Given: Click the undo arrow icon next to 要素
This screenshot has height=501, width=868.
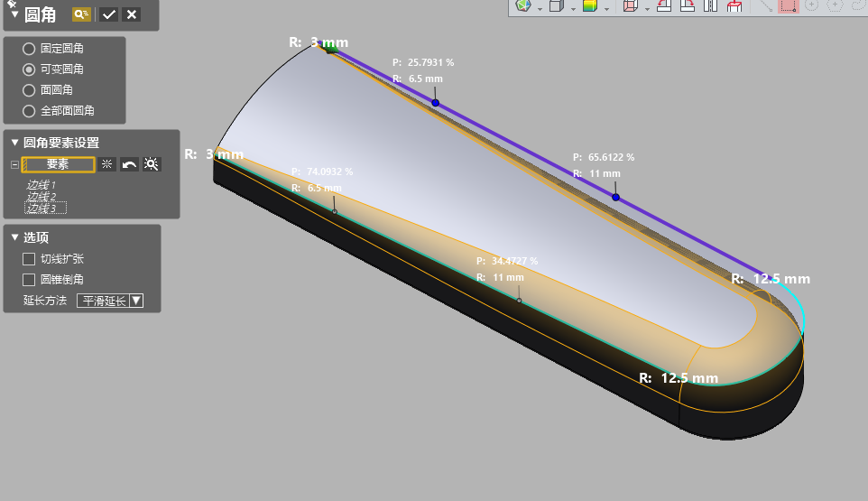Looking at the screenshot, I should [x=130, y=164].
